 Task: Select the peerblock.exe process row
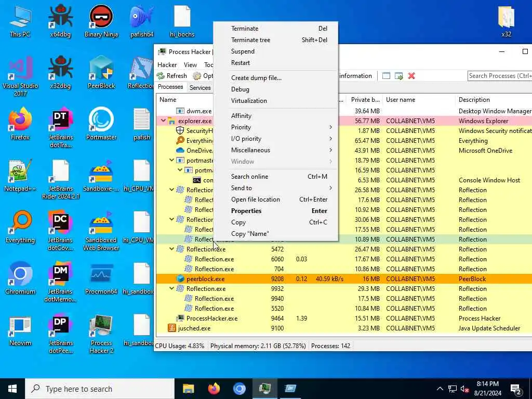[344, 279]
